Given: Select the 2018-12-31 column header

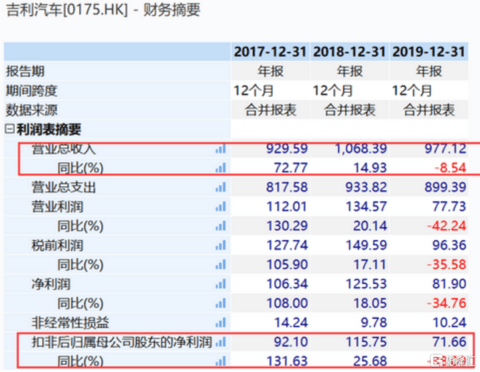Looking at the screenshot, I should pos(349,52).
